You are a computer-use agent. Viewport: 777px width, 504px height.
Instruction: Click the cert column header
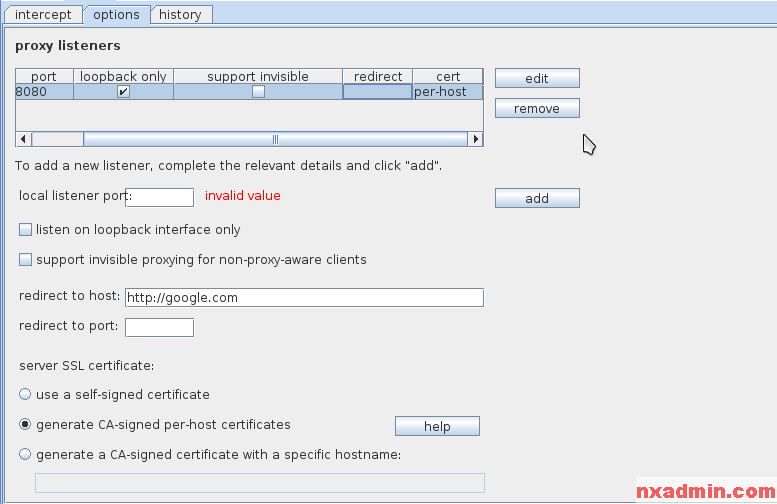tap(448, 76)
